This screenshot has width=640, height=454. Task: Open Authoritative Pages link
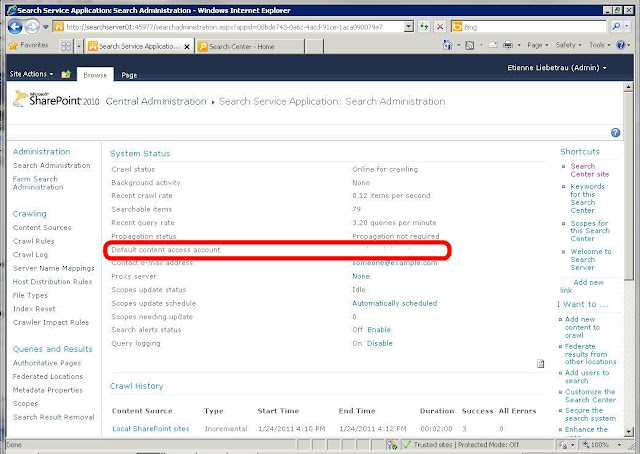(x=47, y=363)
